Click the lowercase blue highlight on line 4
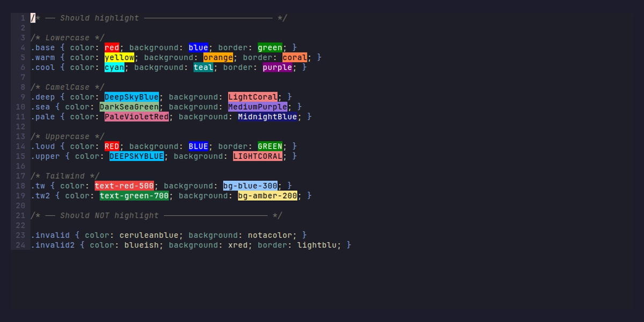 tap(198, 48)
